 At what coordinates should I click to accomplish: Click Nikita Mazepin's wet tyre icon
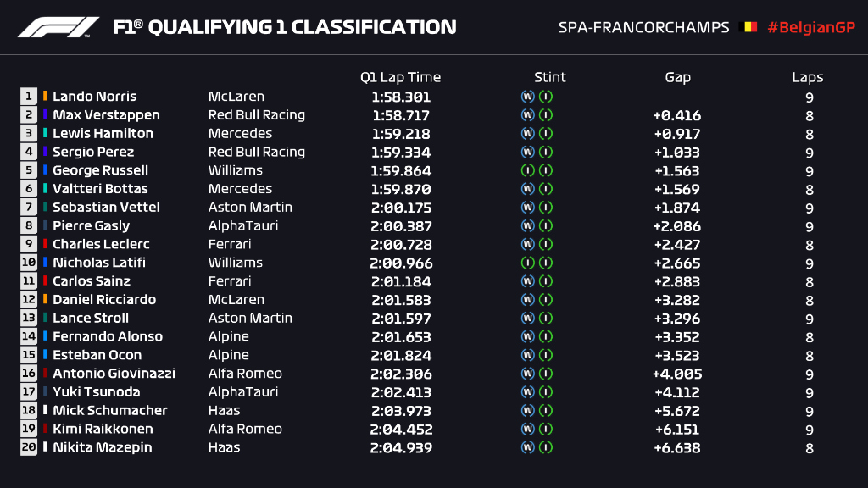pyautogui.click(x=527, y=447)
